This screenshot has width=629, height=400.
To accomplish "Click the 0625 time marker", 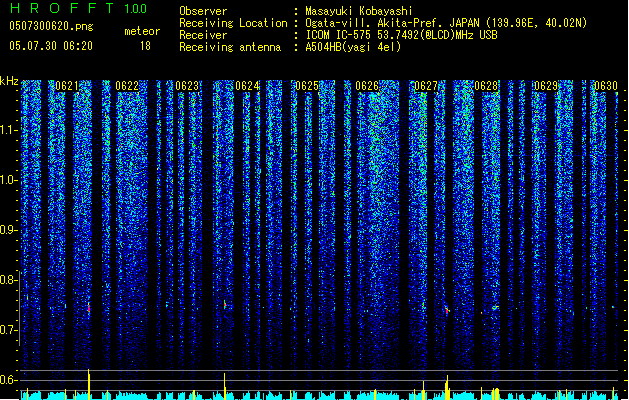I will pos(307,86).
